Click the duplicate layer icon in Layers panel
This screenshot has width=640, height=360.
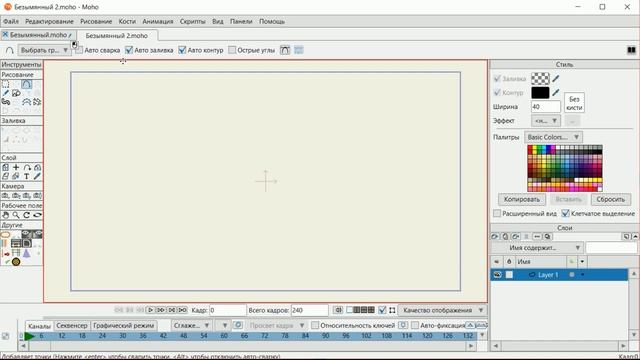pos(505,236)
